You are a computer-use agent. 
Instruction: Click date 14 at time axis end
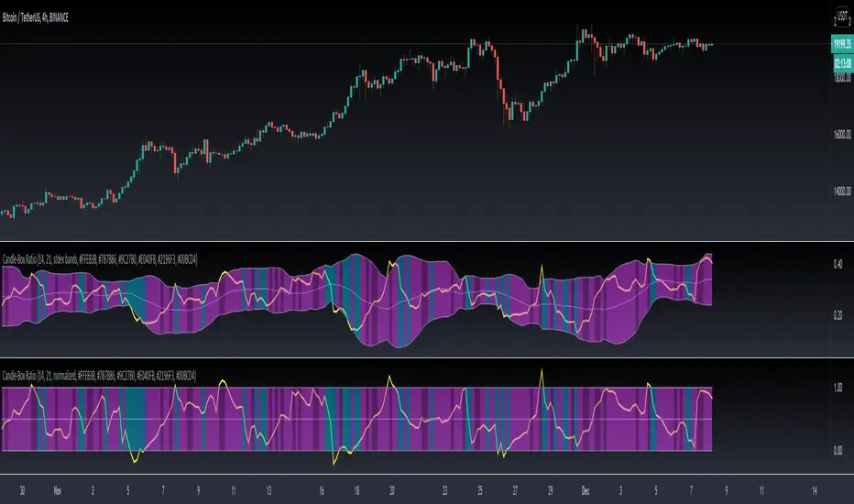pyautogui.click(x=815, y=491)
